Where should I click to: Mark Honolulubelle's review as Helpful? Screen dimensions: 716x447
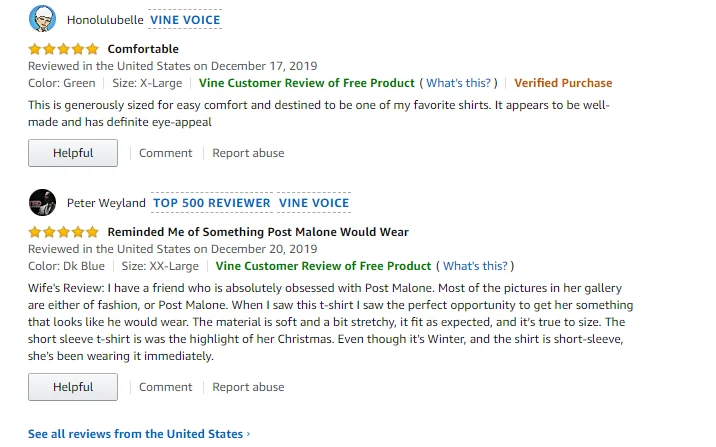pos(73,153)
